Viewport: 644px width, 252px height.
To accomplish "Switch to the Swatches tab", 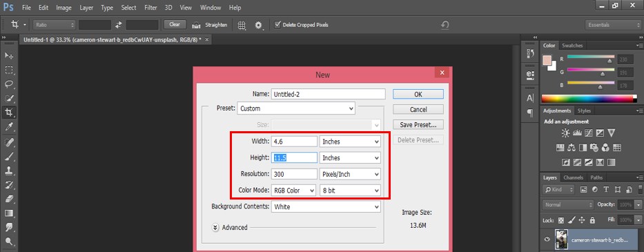I will pos(572,45).
